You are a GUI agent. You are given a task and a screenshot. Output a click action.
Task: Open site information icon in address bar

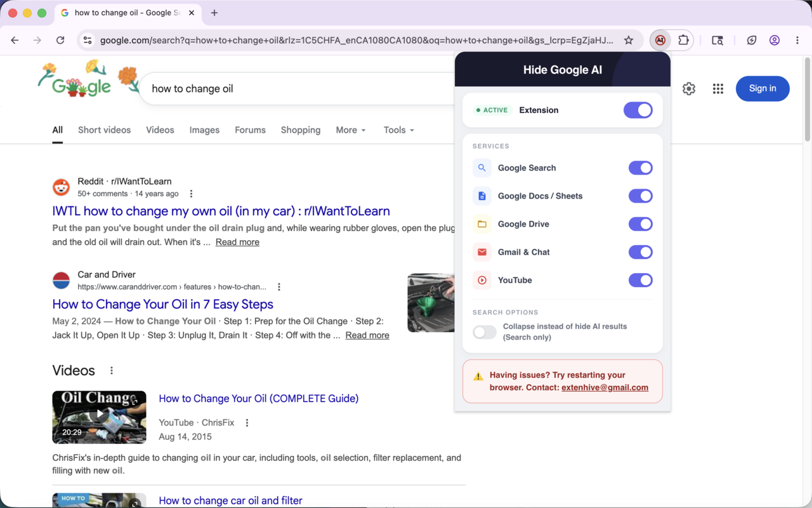pyautogui.click(x=88, y=40)
